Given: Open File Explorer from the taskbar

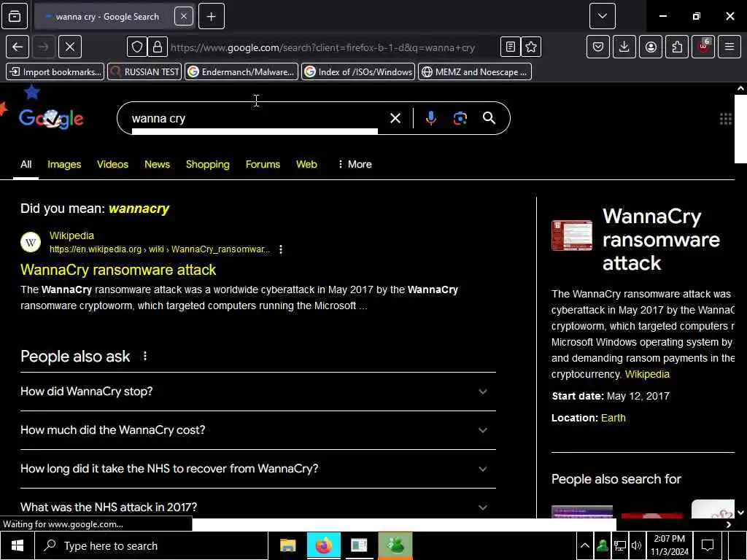Looking at the screenshot, I should point(287,545).
